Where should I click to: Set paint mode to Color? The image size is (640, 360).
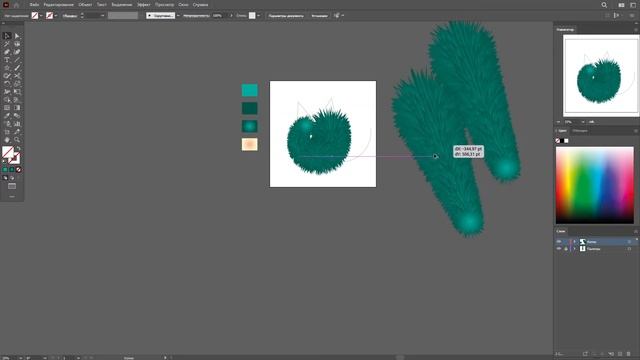click(5, 169)
